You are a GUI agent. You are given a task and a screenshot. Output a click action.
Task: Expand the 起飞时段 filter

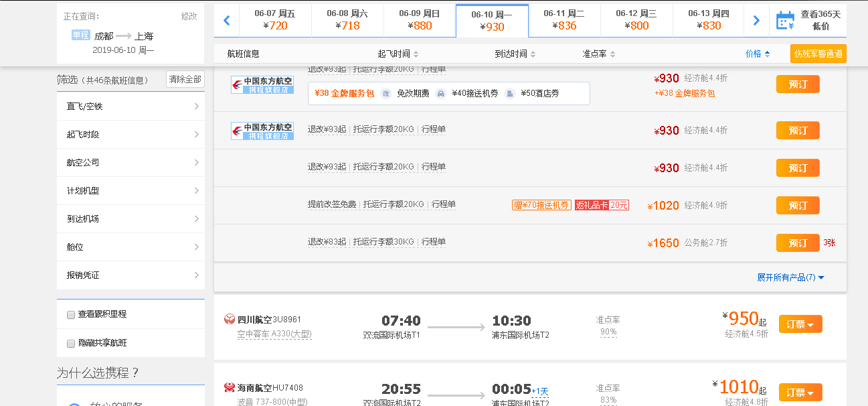(131, 134)
